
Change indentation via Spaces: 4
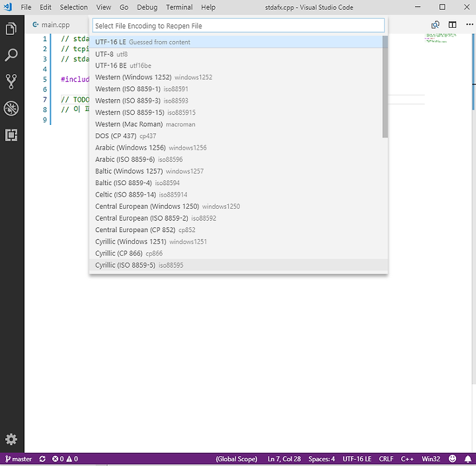click(x=321, y=459)
